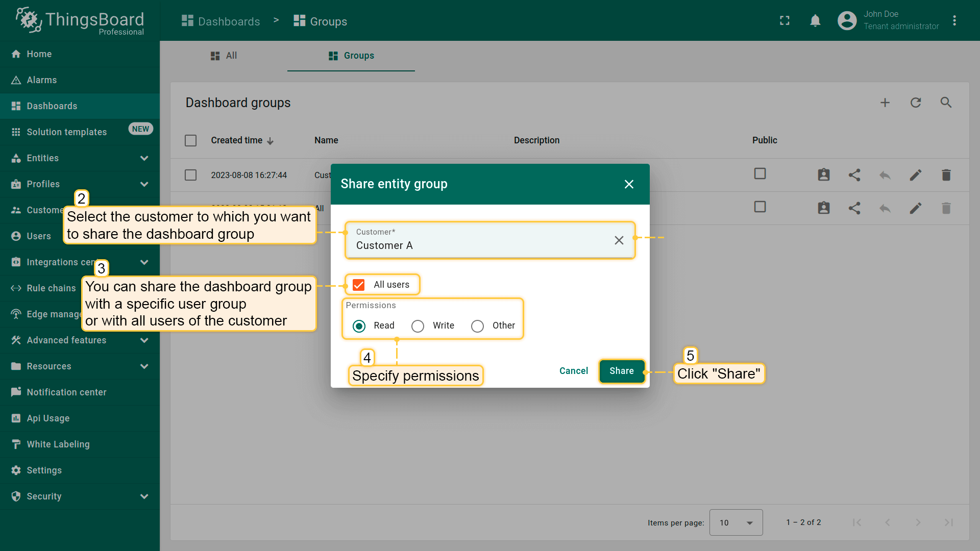Toggle Public checkbox in first row
This screenshot has width=980, height=551.
point(760,174)
